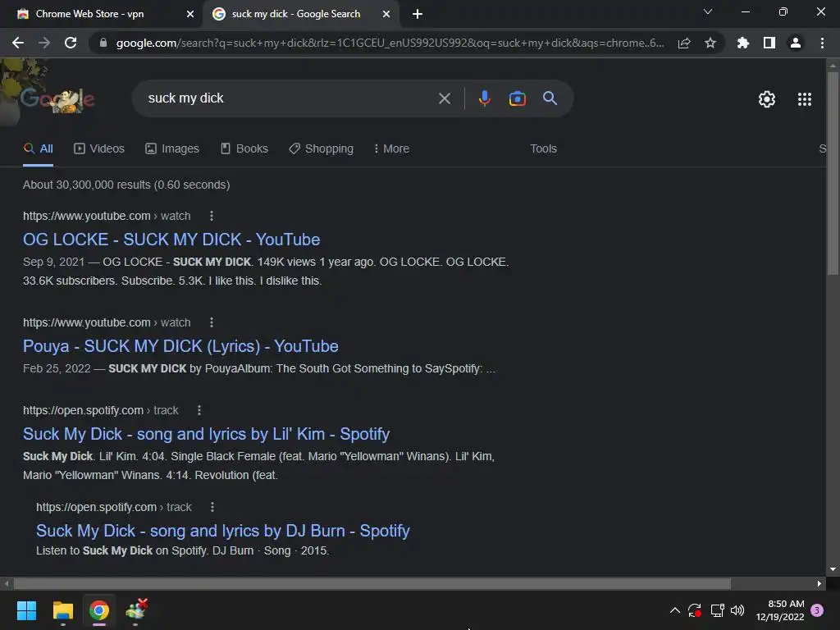
Task: Open the Windows Start menu
Action: (26, 610)
